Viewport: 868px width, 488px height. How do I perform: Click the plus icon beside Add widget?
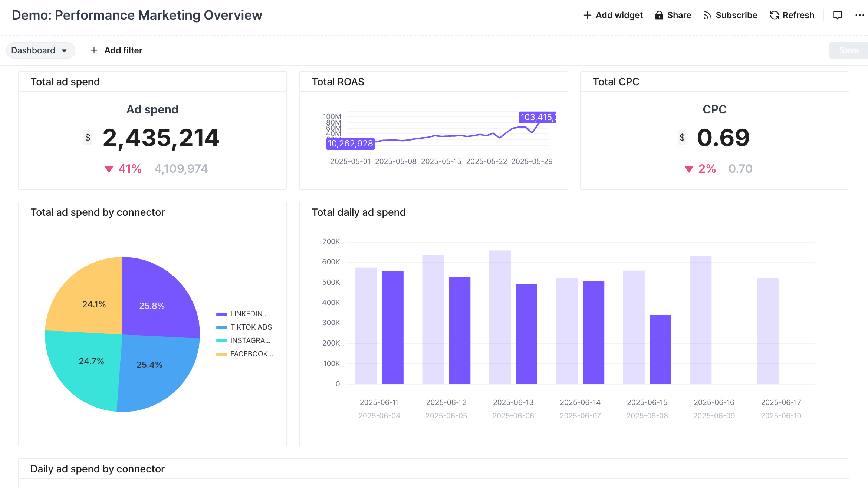point(587,15)
